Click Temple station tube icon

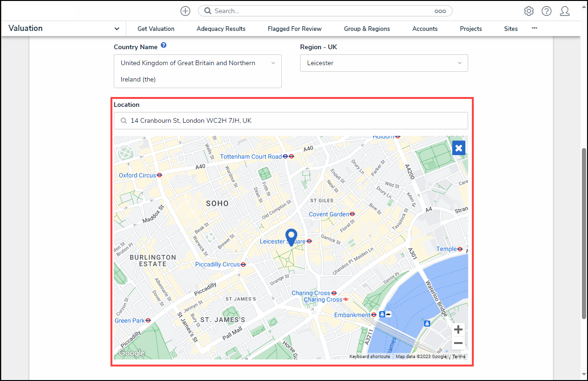point(460,249)
